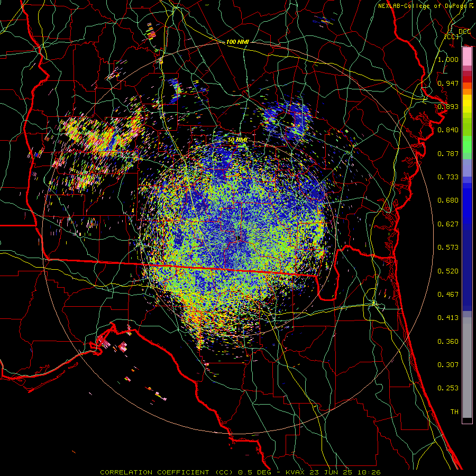Click the 0.573 legend value

coord(448,248)
